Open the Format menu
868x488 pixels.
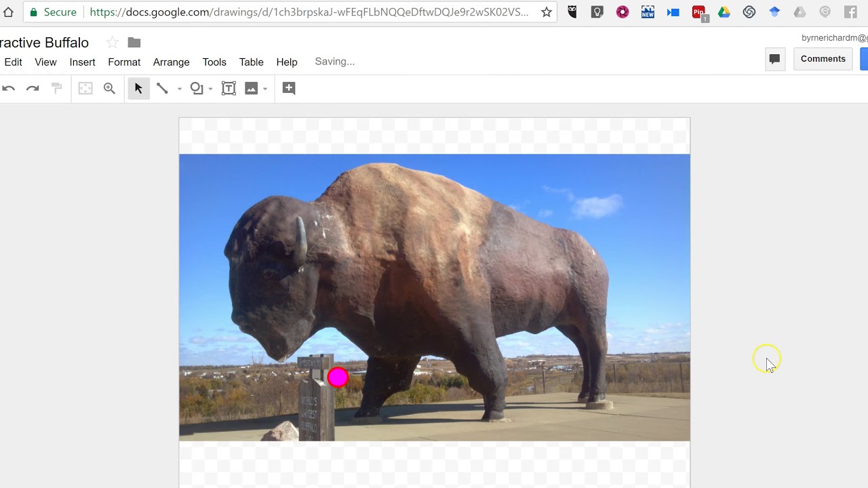pyautogui.click(x=124, y=62)
